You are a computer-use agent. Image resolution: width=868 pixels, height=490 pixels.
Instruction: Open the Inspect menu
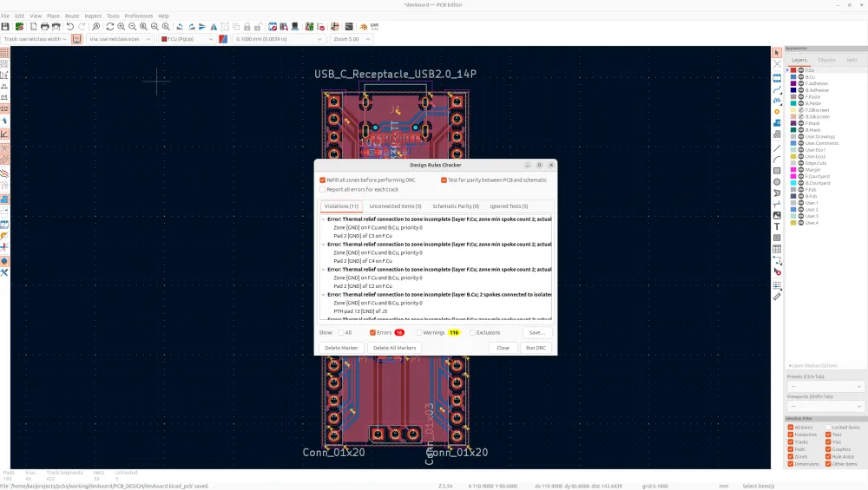point(93,16)
